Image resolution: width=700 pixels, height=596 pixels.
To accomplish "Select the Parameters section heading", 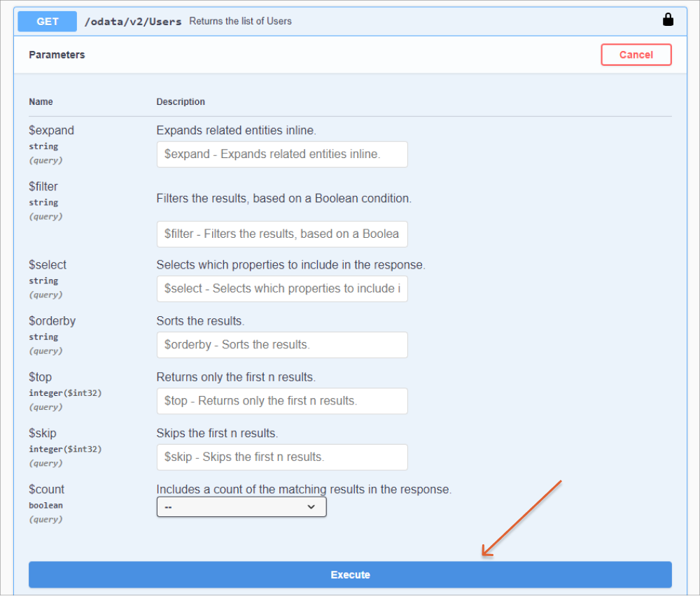I will coord(57,55).
